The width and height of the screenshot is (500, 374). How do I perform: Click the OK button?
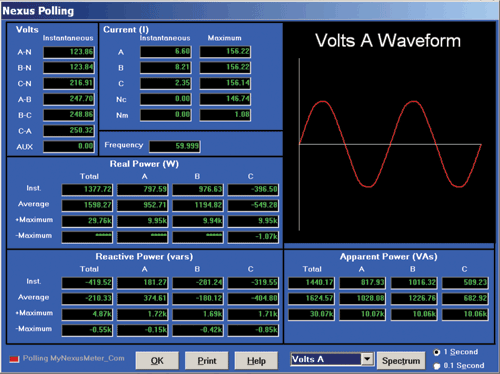157,361
